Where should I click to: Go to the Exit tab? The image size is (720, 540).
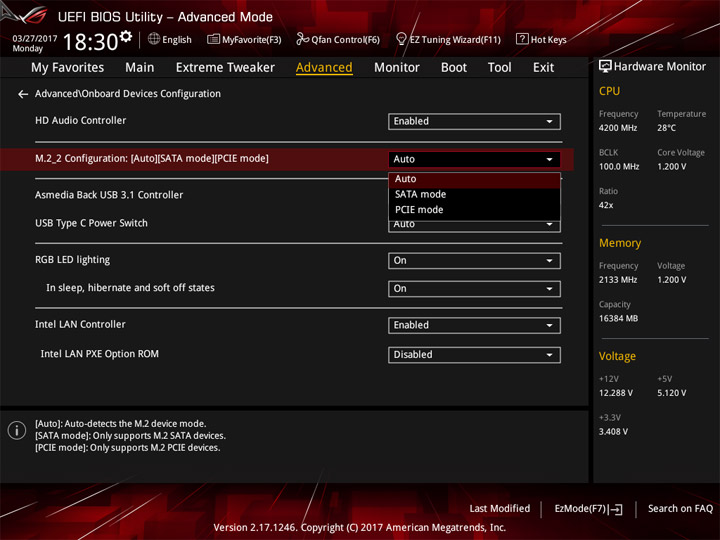(543, 68)
